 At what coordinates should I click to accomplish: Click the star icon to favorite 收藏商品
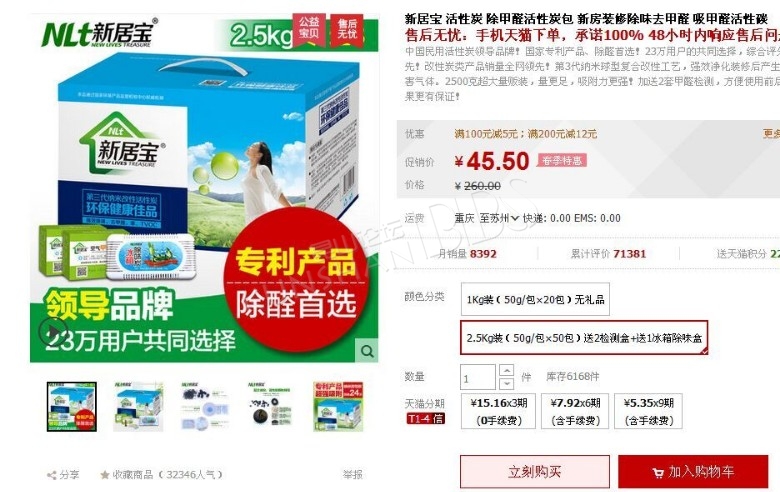point(104,475)
